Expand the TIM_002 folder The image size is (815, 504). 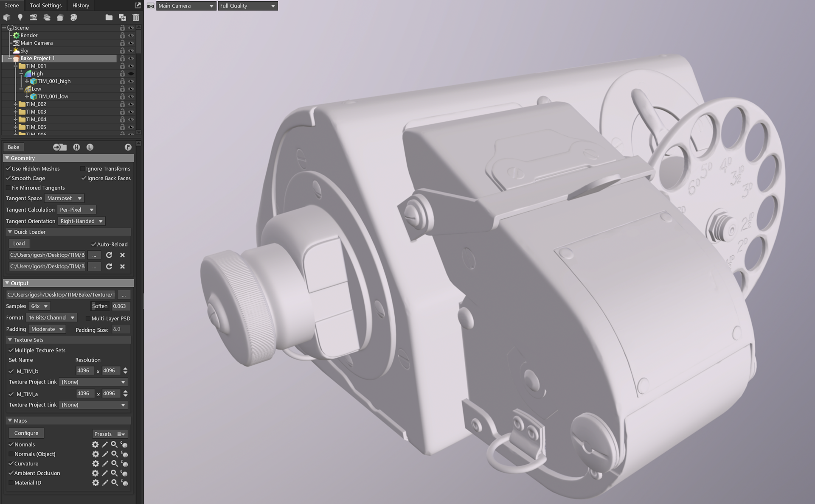click(16, 104)
